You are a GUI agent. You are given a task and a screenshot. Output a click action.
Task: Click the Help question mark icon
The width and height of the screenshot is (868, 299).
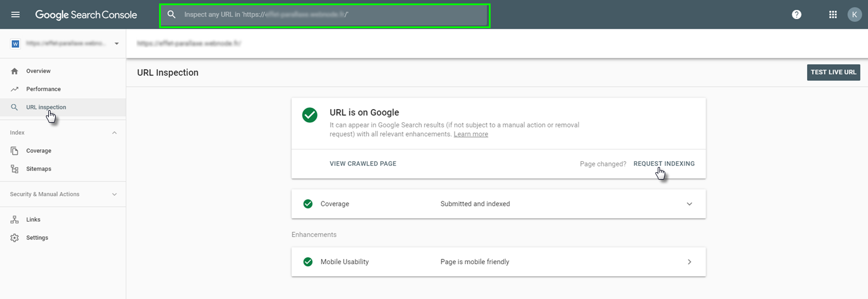[x=796, y=14]
